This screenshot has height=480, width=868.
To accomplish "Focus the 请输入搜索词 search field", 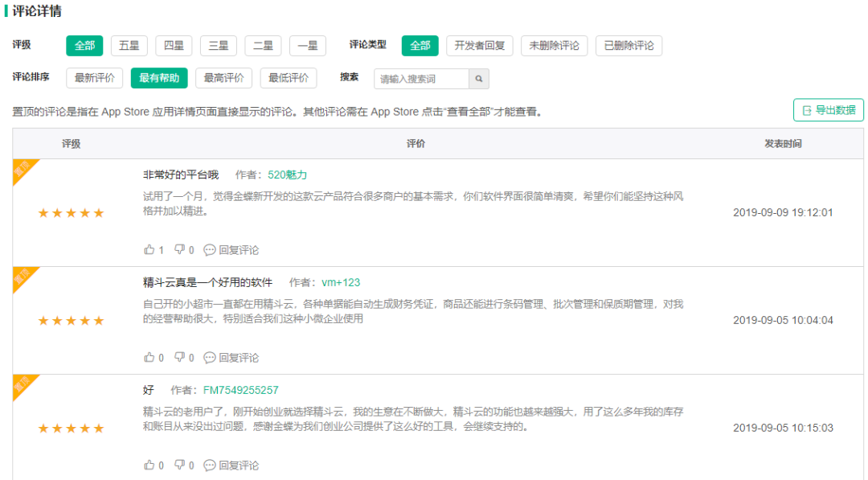I will click(422, 79).
